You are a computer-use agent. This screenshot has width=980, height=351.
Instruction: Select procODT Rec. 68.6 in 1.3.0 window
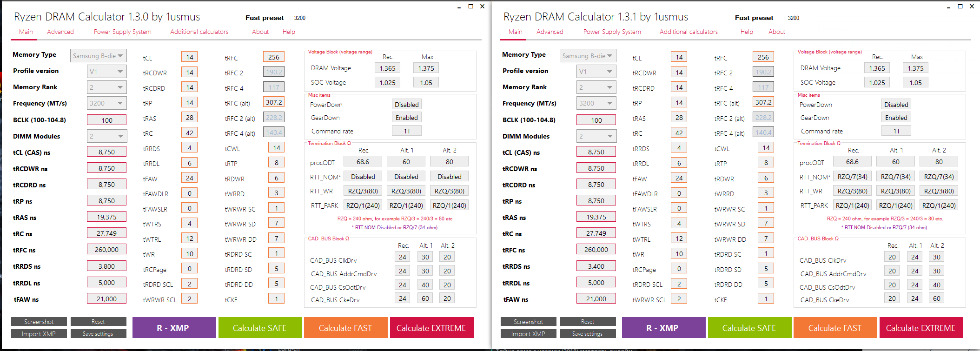click(x=363, y=162)
